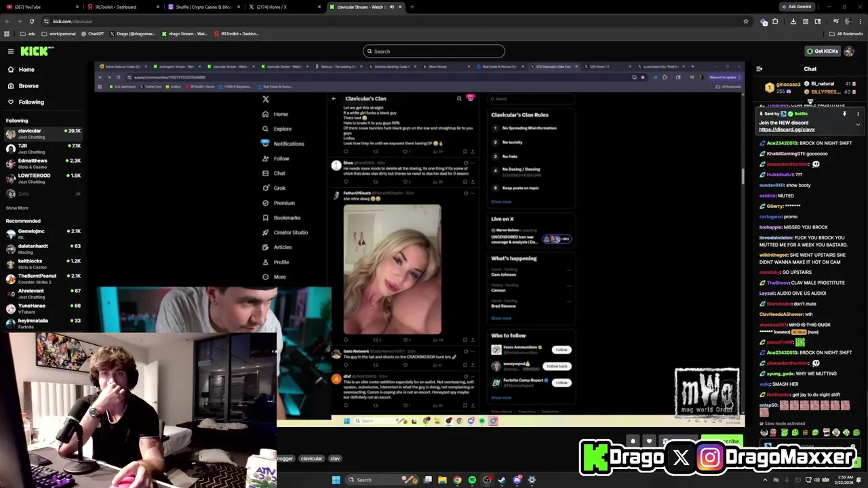Open Discord from the taskbar
868x488 pixels.
[517, 480]
